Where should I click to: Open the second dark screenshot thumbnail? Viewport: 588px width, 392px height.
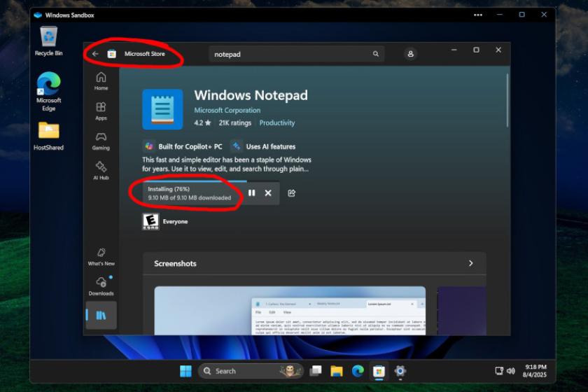click(461, 311)
